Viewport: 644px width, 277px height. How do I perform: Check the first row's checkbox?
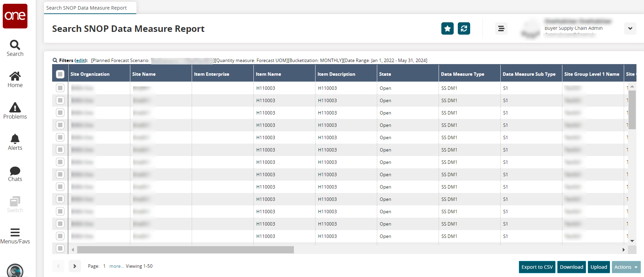[x=60, y=88]
